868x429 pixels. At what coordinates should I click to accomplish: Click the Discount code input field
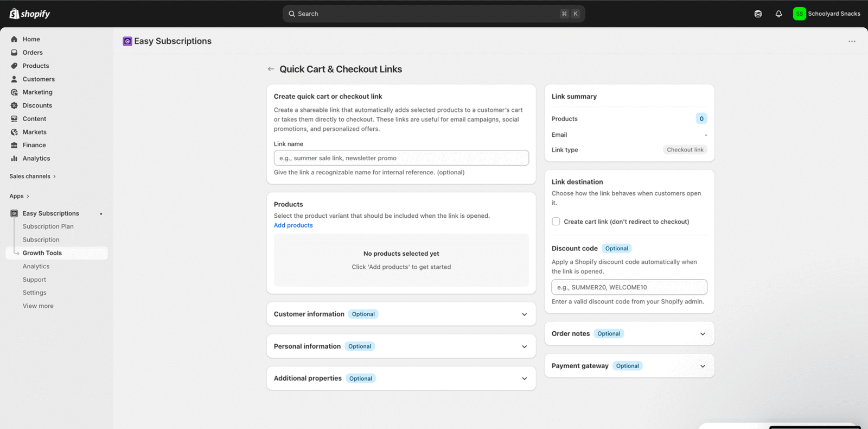(629, 287)
